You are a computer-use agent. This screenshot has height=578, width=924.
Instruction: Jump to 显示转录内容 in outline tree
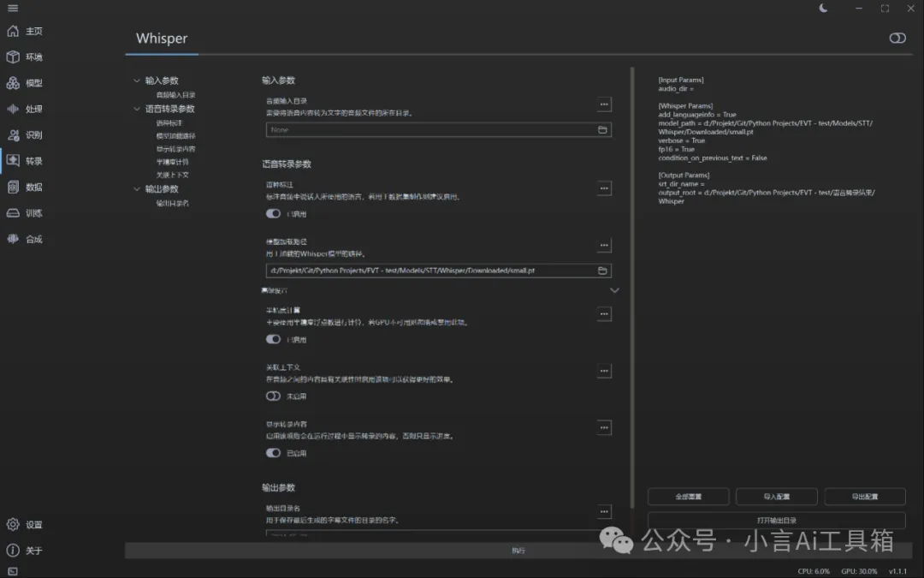(175, 149)
